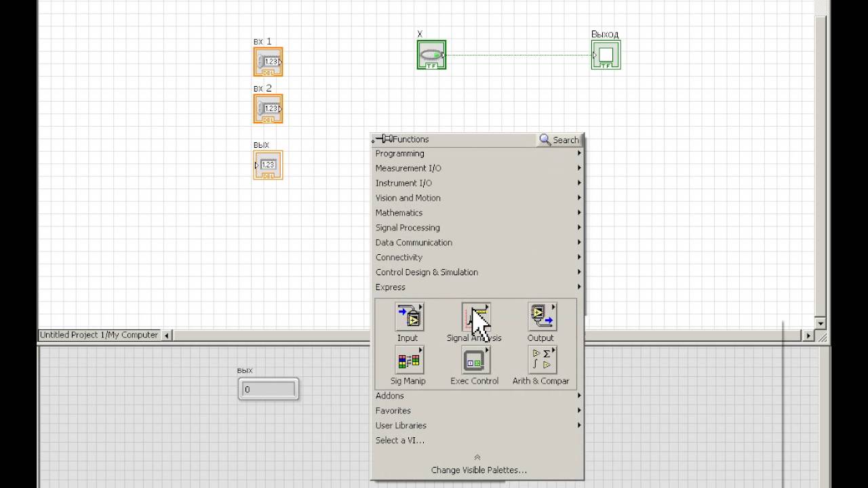Viewport: 868px width, 488px height.
Task: Open the Connectivity category
Action: 478,258
